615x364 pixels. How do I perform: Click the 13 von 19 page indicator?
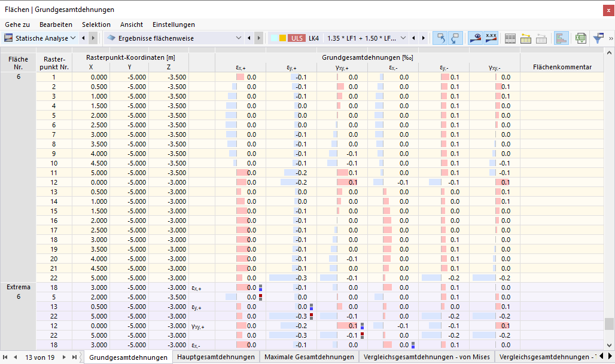point(39,357)
